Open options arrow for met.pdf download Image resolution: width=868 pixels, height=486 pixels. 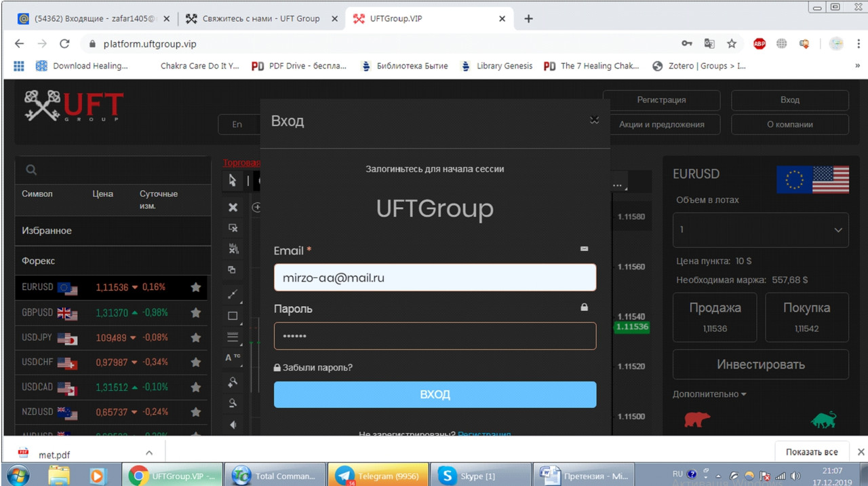click(149, 453)
